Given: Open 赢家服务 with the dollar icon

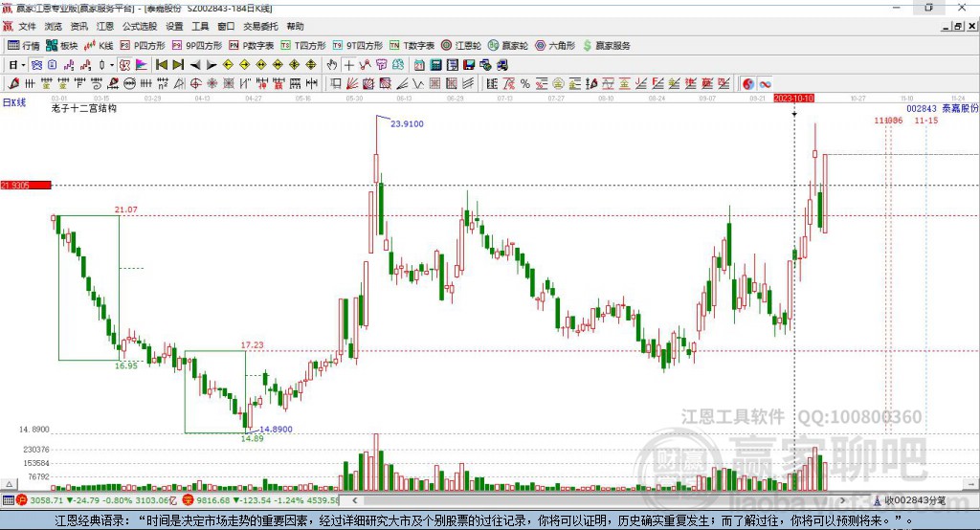Looking at the screenshot, I should tap(606, 46).
